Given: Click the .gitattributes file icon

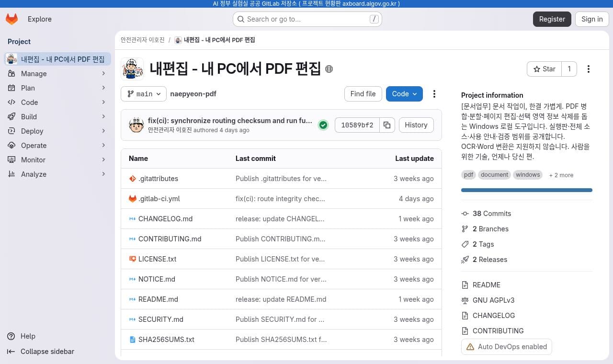Looking at the screenshot, I should pyautogui.click(x=133, y=179).
